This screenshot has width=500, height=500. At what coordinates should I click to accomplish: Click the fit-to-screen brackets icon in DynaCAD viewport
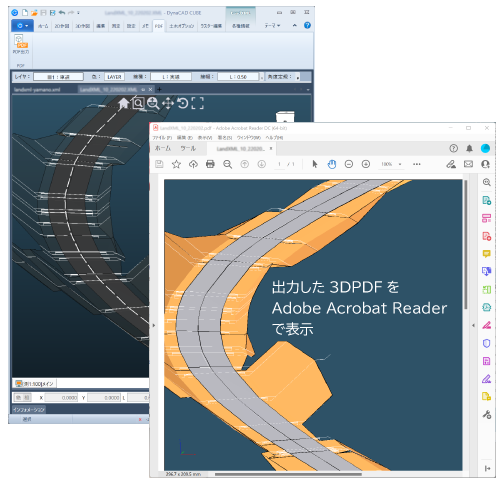tap(197, 103)
